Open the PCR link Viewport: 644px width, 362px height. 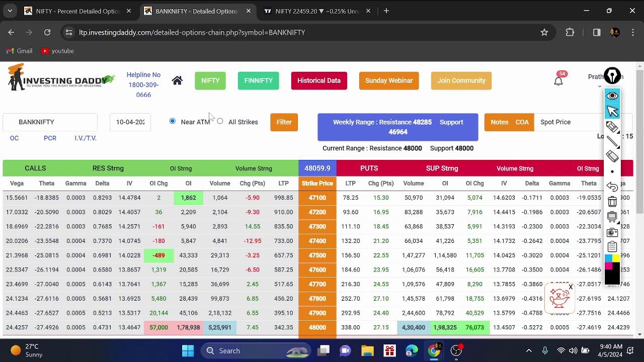pyautogui.click(x=50, y=138)
